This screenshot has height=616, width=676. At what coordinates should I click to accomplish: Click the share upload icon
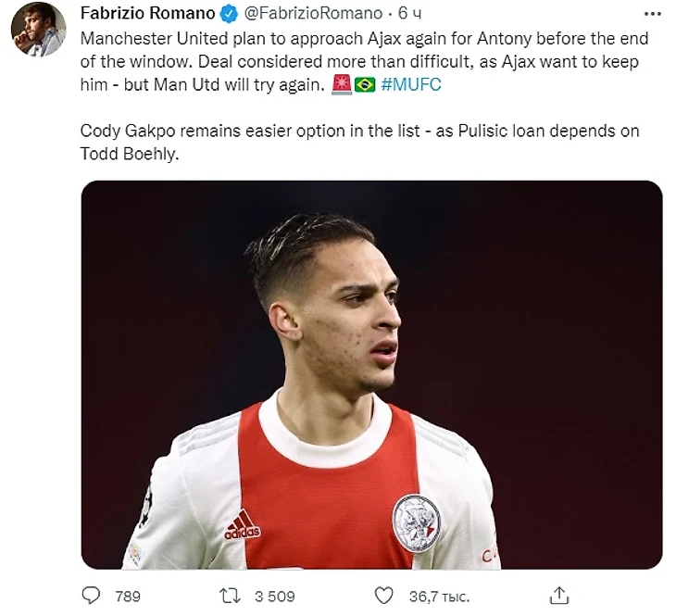point(559,595)
